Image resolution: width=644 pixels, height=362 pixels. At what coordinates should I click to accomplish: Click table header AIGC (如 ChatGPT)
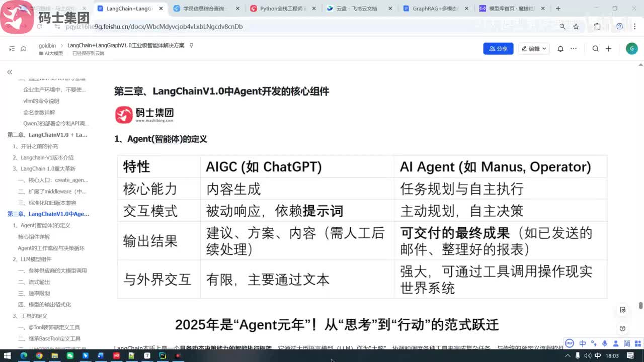pyautogui.click(x=264, y=167)
